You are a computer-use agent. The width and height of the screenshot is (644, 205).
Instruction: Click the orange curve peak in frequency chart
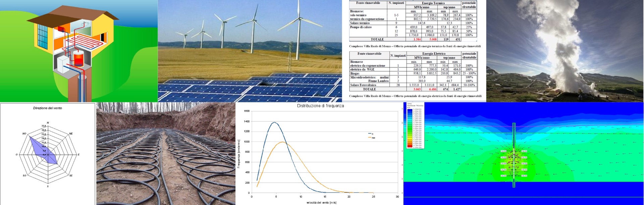pyautogui.click(x=283, y=142)
